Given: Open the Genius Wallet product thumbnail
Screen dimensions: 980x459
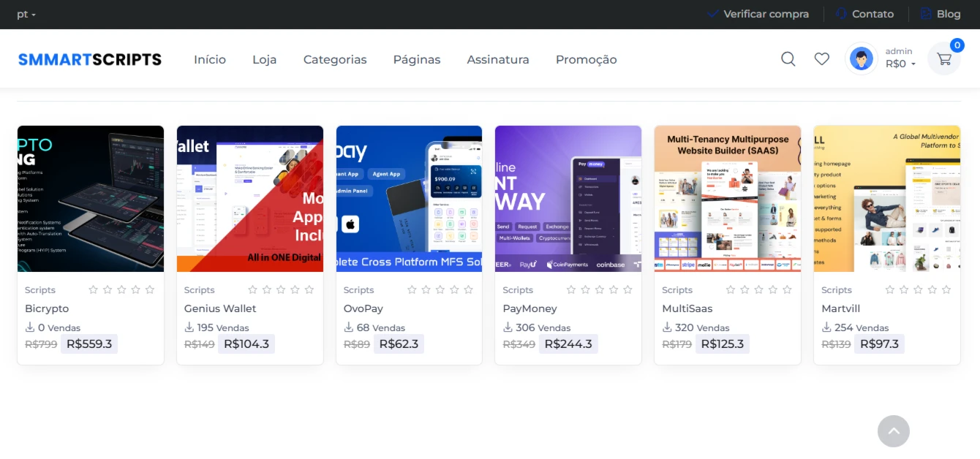Looking at the screenshot, I should [250, 199].
